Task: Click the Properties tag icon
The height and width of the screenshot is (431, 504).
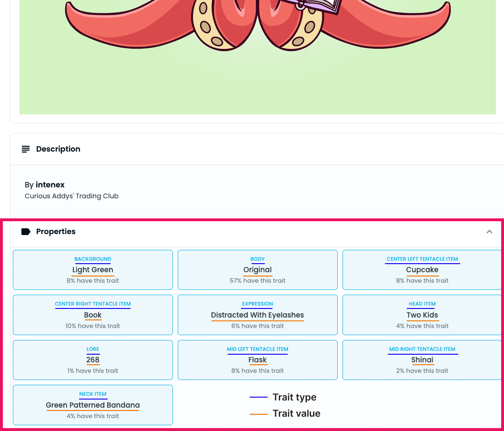Action: pyautogui.click(x=26, y=232)
